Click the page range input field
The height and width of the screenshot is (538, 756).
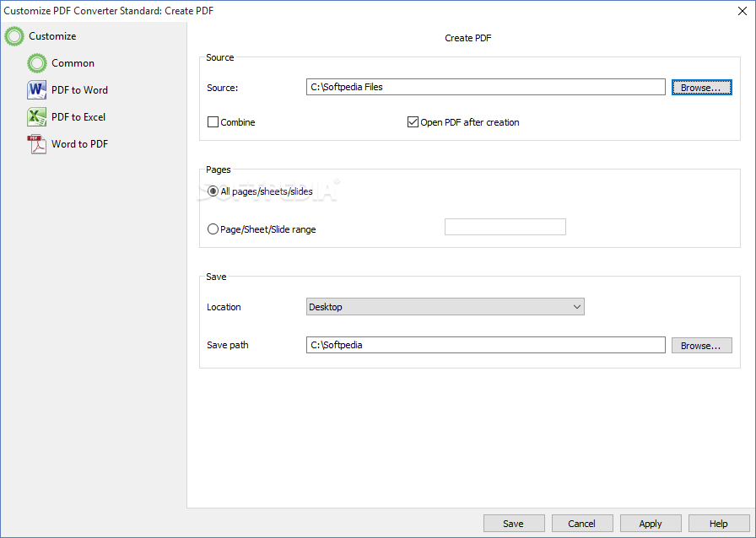[505, 227]
